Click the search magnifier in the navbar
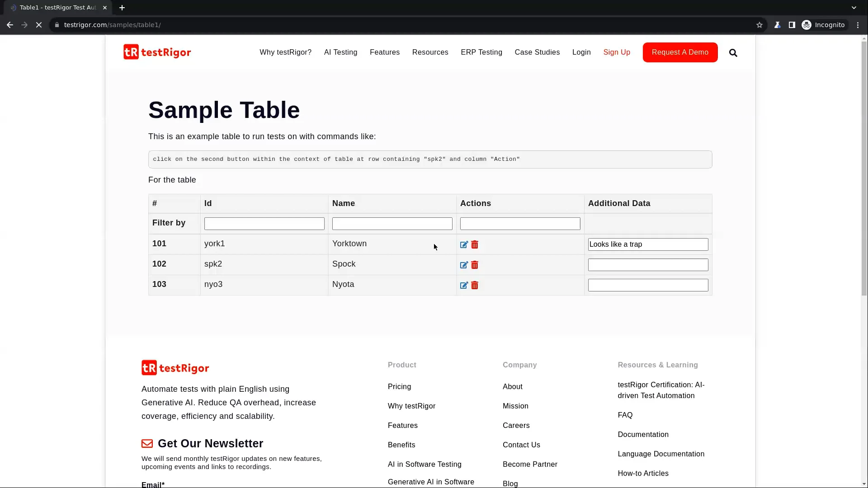 coord(733,52)
